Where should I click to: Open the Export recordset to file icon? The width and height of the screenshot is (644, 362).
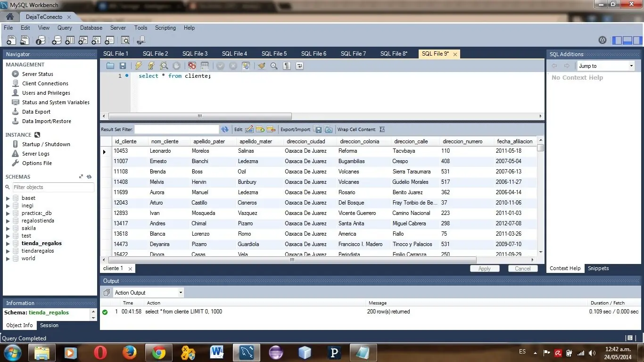coord(317,129)
